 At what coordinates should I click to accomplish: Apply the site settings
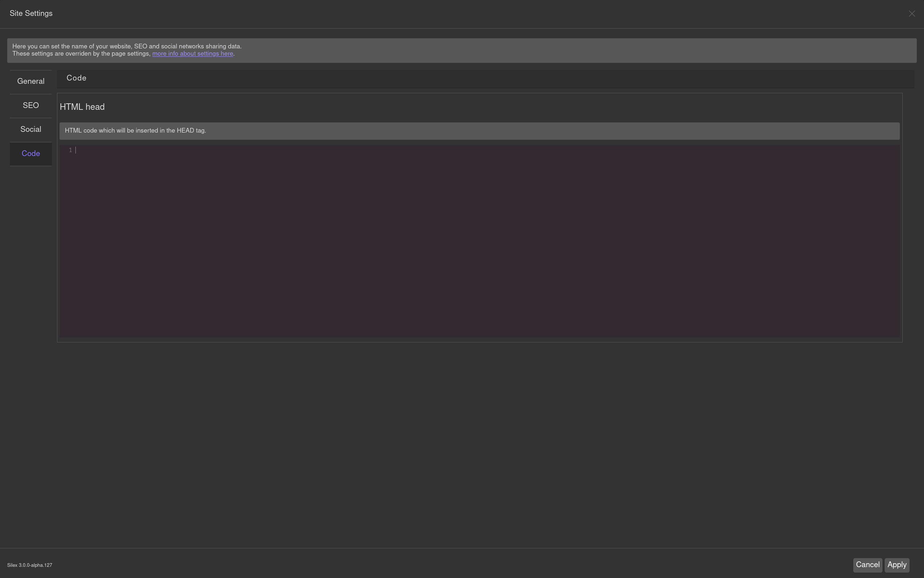coord(897,565)
